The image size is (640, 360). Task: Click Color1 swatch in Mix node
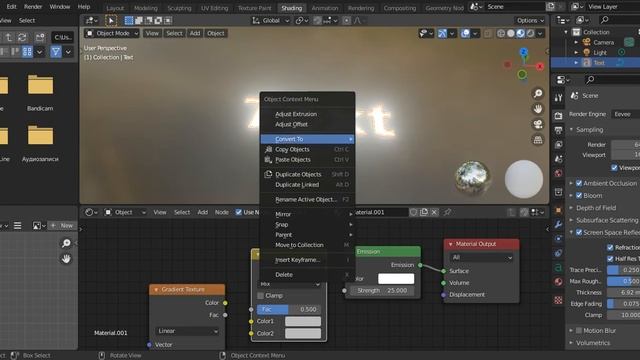[x=303, y=321]
